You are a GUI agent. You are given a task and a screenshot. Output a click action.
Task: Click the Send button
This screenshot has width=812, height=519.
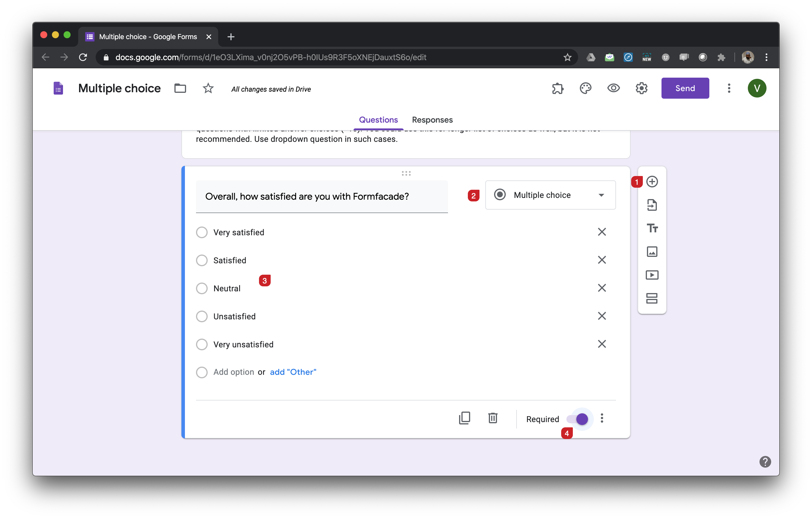coord(685,88)
